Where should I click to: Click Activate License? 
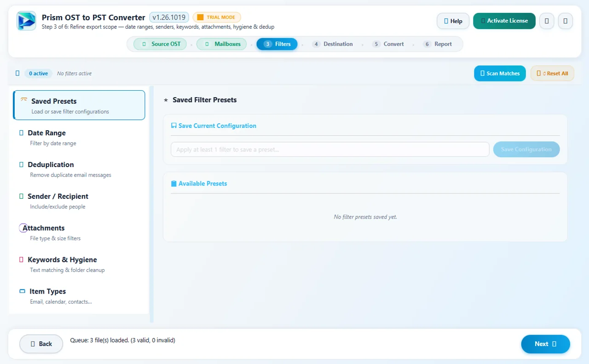click(x=504, y=21)
